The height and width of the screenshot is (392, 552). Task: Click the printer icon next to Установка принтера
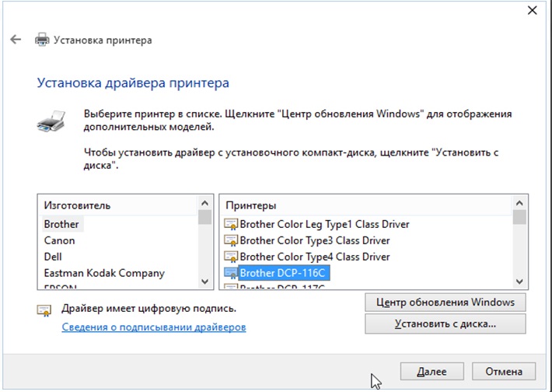[x=42, y=40]
